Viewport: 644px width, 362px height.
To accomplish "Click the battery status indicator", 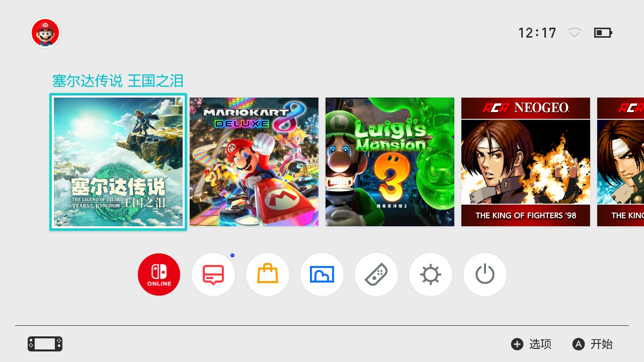I will (603, 33).
